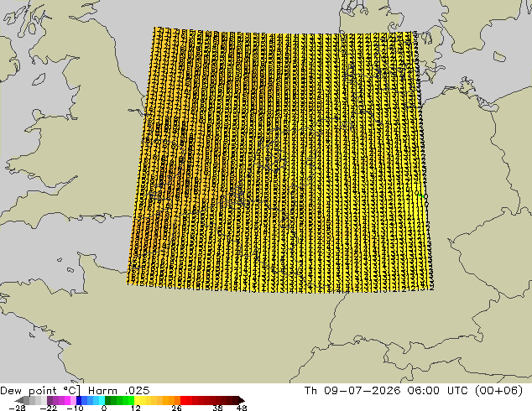This screenshot has height=411, width=532.
Task: Click the small green marker on the map's east edge
Action: (x=420, y=195)
